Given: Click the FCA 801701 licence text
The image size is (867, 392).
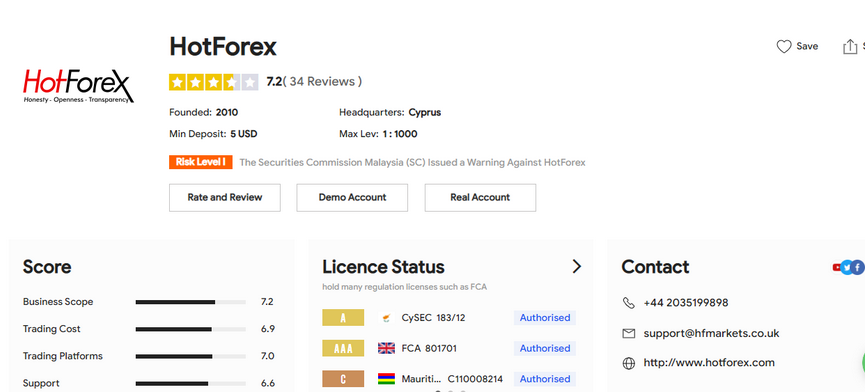Looking at the screenshot, I should tap(429, 348).
